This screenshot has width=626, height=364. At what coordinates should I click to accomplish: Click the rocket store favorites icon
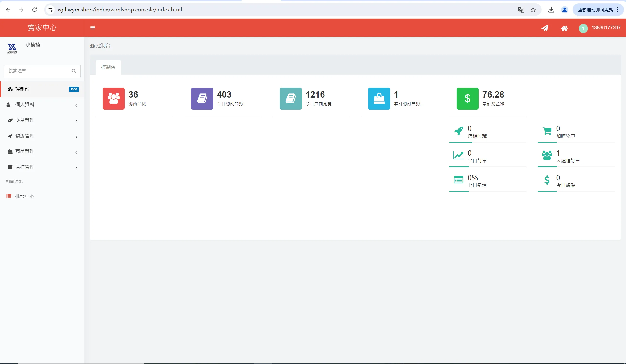[x=458, y=131]
